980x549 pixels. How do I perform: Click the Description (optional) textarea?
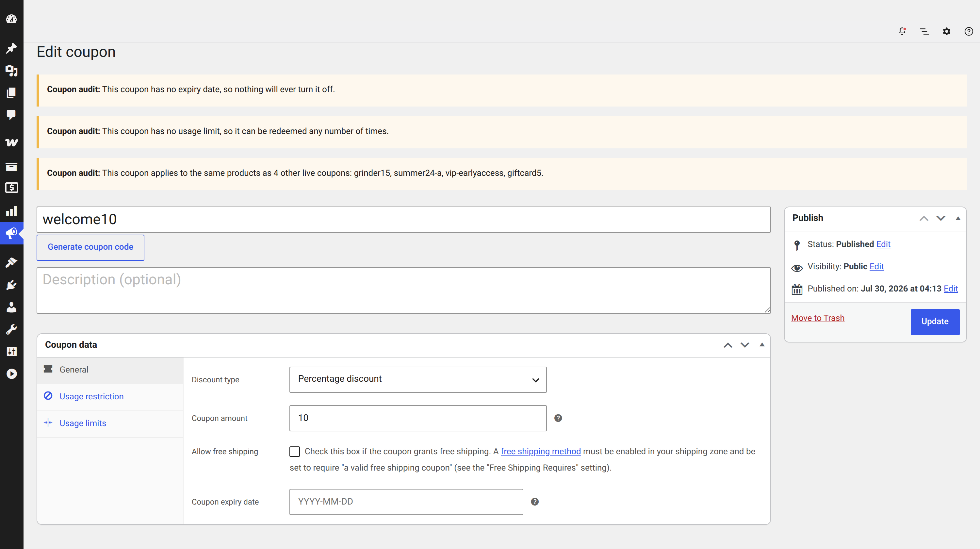pyautogui.click(x=404, y=291)
